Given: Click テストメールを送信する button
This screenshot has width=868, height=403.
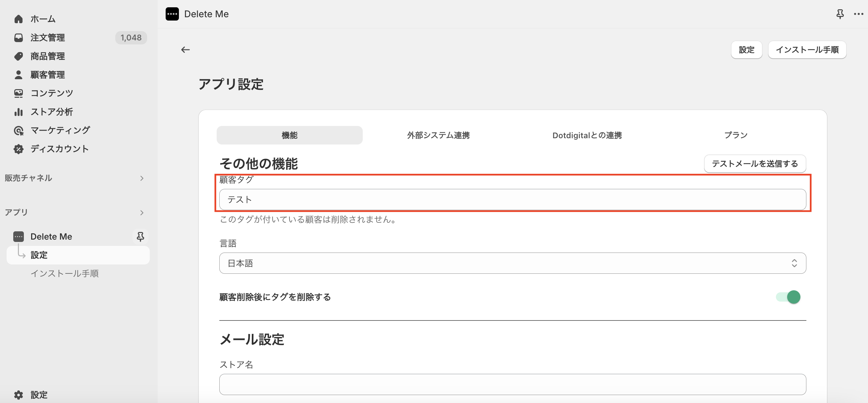Looking at the screenshot, I should point(755,163).
